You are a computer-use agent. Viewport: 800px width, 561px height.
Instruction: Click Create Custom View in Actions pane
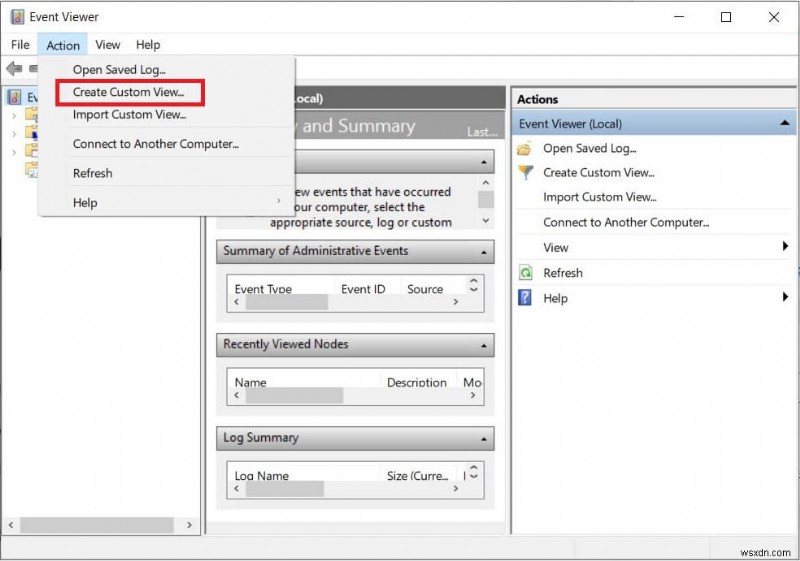[x=598, y=172]
